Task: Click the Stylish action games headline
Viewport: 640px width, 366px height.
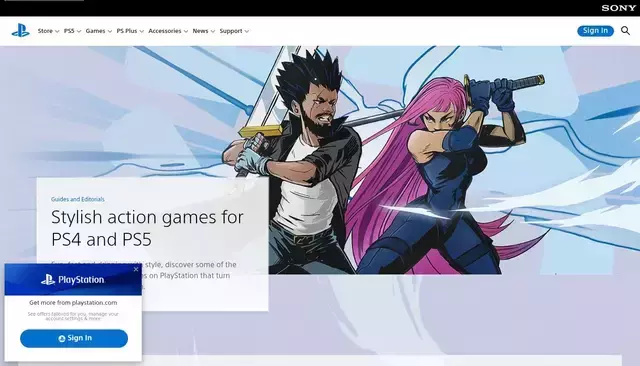Action: (x=147, y=228)
